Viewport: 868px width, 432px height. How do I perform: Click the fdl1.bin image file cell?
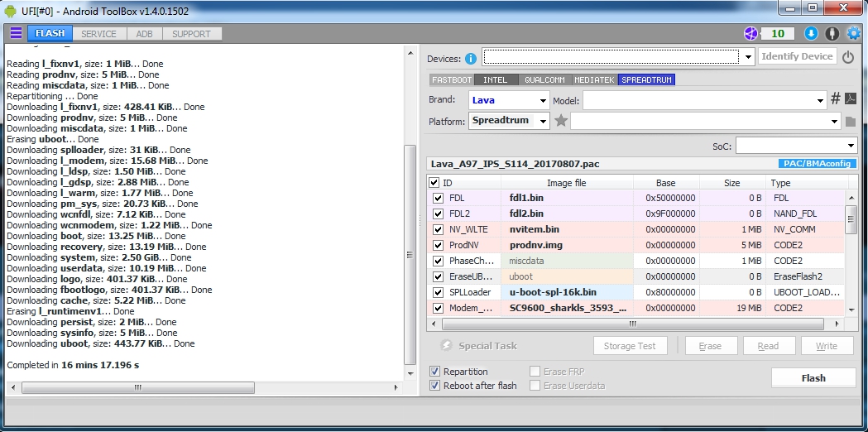pos(568,198)
